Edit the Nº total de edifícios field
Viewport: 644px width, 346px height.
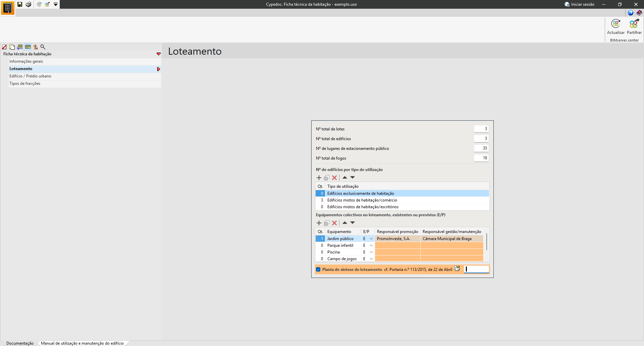point(481,138)
